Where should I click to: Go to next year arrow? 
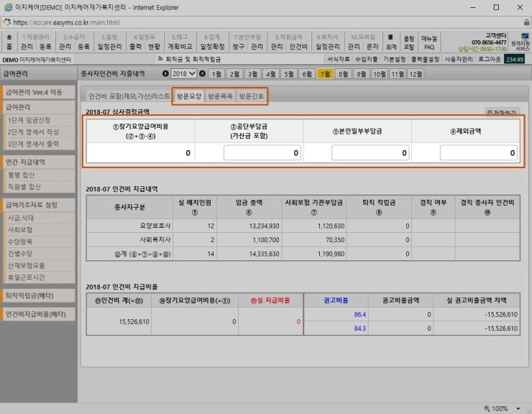tap(202, 73)
